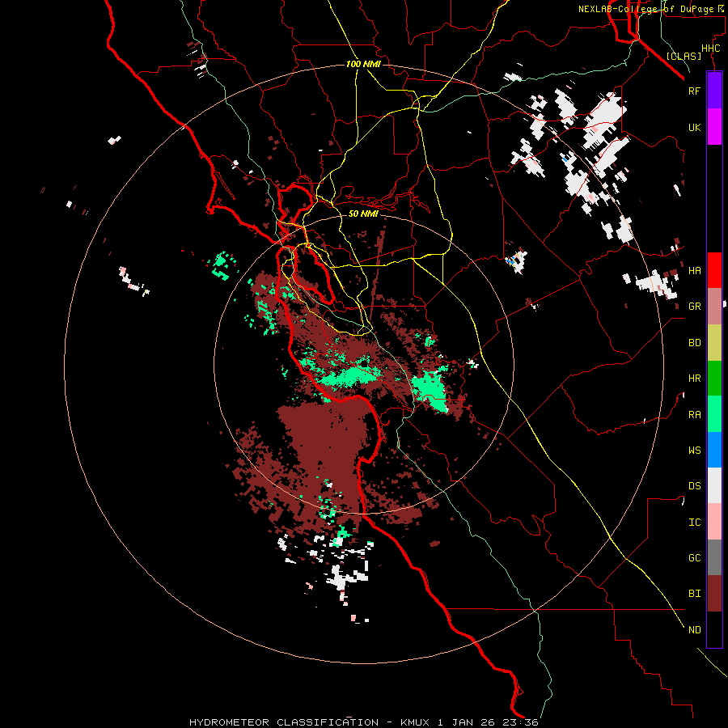Click the brown BI legend swatch
The image size is (728, 728).
714,594
